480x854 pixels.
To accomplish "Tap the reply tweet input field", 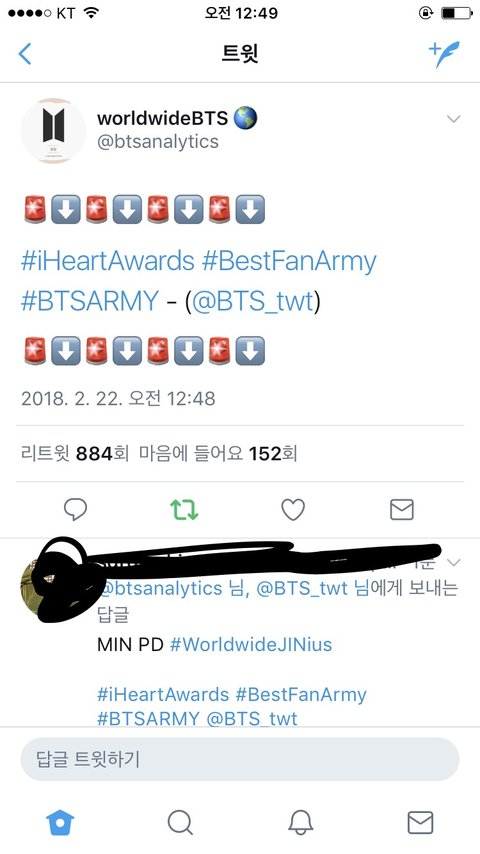I will [240, 759].
